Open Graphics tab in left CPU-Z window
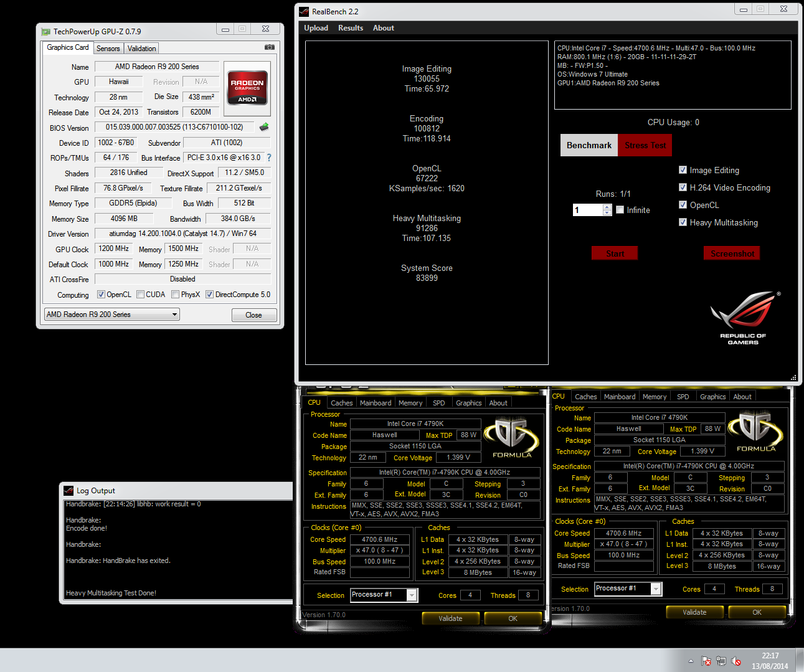The width and height of the screenshot is (804, 672). click(x=469, y=403)
